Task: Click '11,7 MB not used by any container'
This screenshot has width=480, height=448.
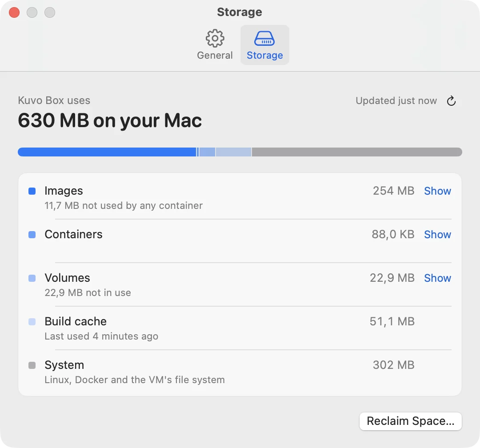Action: (124, 205)
